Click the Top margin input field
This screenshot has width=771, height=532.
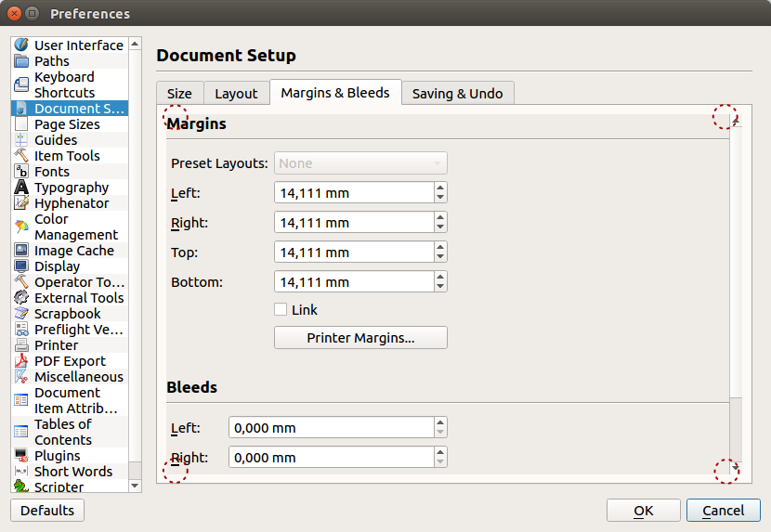point(353,253)
